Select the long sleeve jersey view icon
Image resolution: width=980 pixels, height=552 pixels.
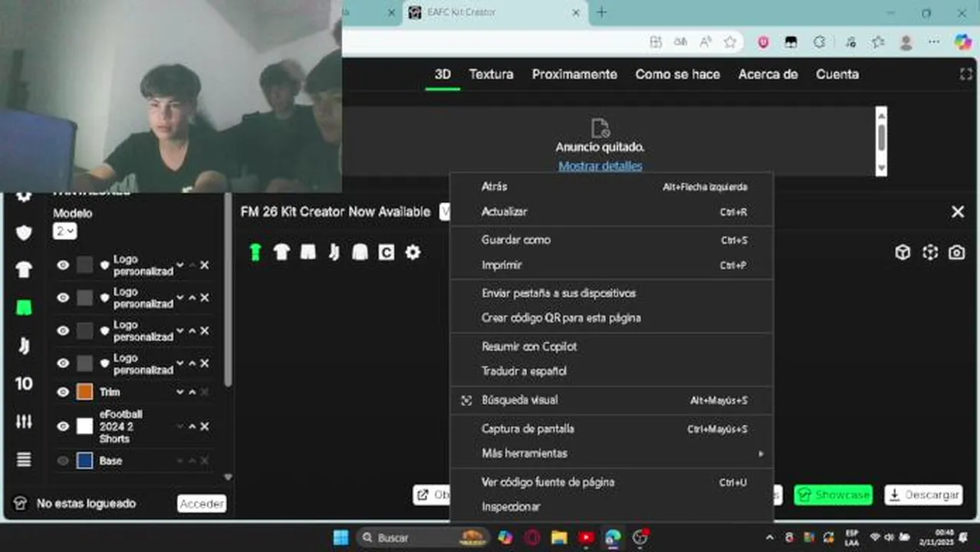(360, 252)
